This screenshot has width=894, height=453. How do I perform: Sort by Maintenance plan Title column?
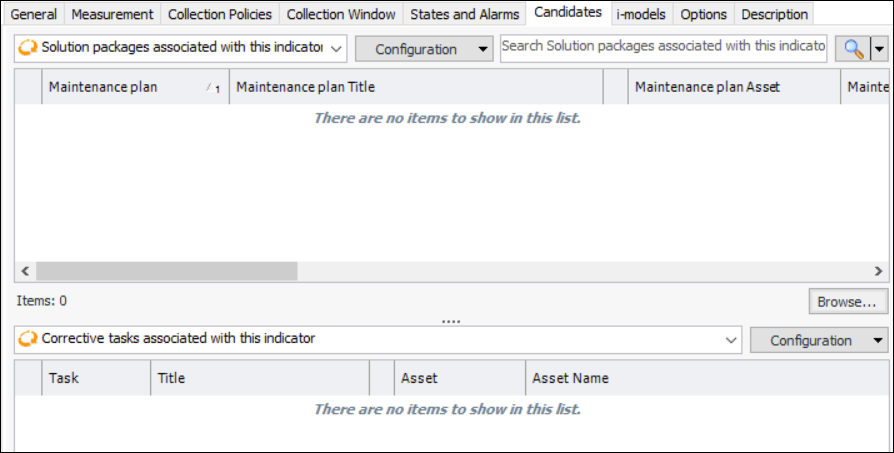tap(415, 87)
